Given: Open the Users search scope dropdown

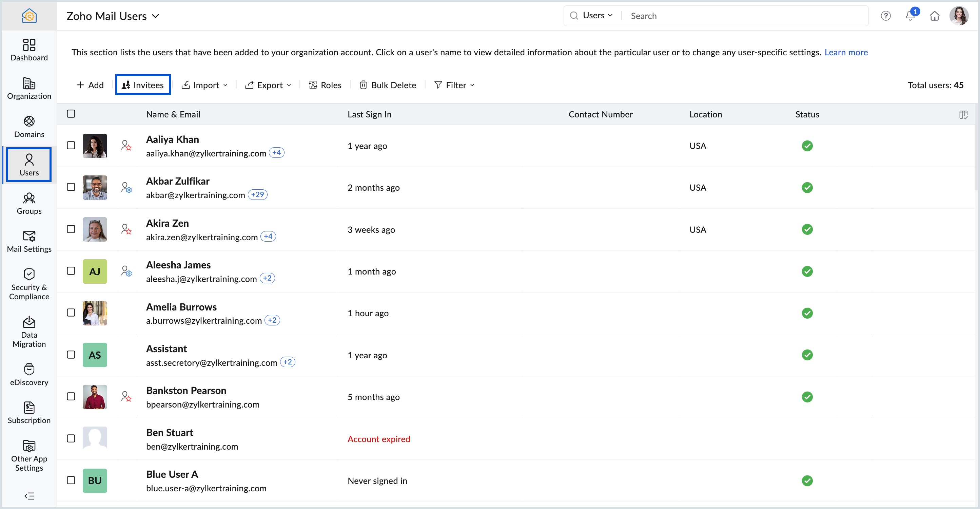Looking at the screenshot, I should pos(597,16).
